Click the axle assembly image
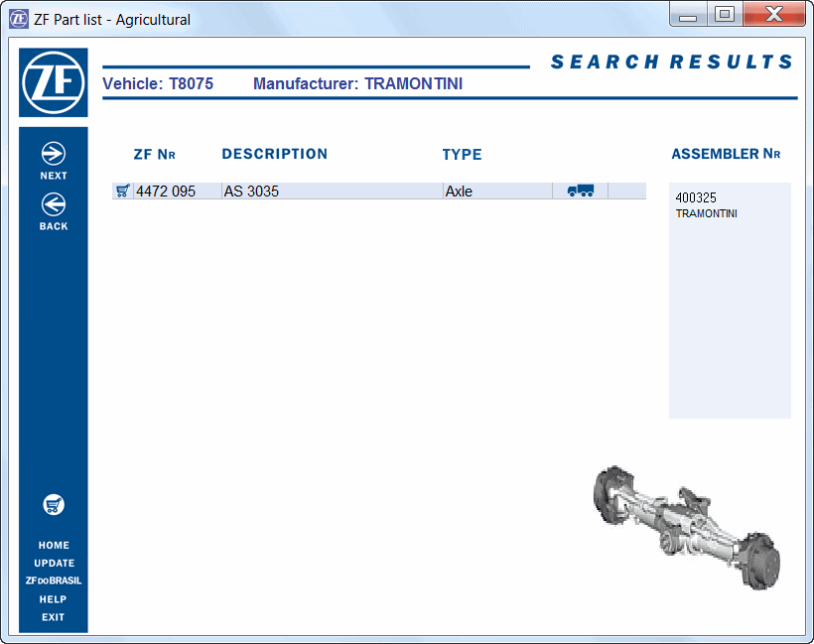The image size is (814, 644). [x=686, y=524]
